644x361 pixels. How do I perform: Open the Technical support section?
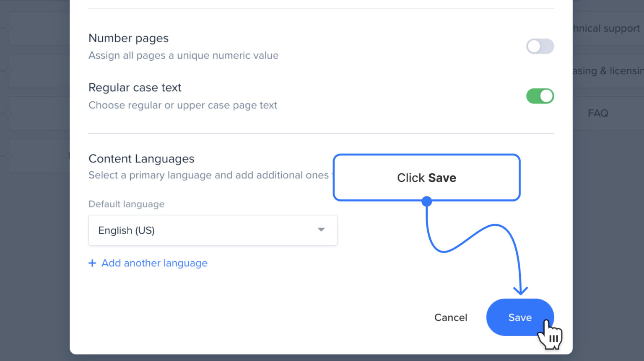pyautogui.click(x=604, y=28)
